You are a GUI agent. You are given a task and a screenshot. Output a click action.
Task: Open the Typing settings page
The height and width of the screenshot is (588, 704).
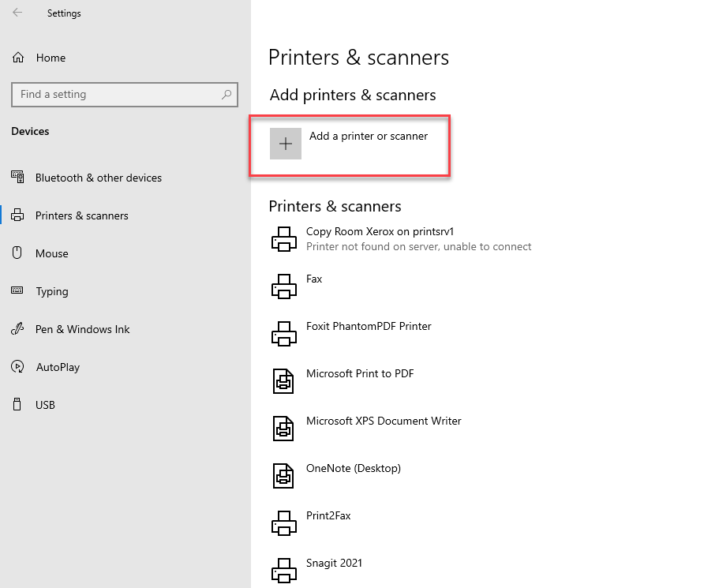point(52,291)
